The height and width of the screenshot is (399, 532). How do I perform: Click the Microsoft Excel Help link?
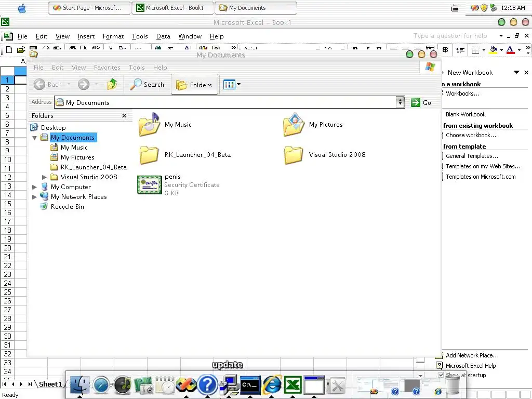(471, 366)
